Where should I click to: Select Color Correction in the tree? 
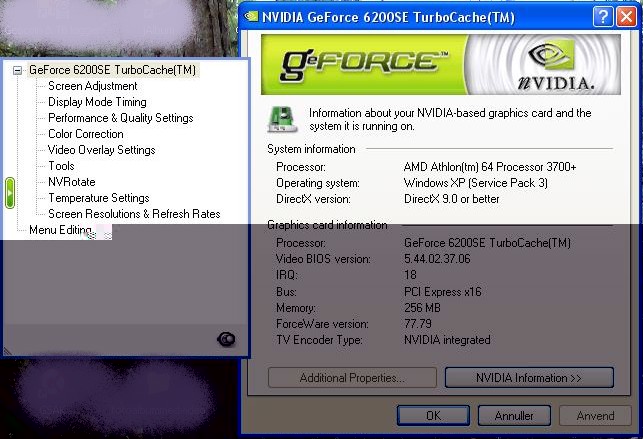[x=86, y=134]
